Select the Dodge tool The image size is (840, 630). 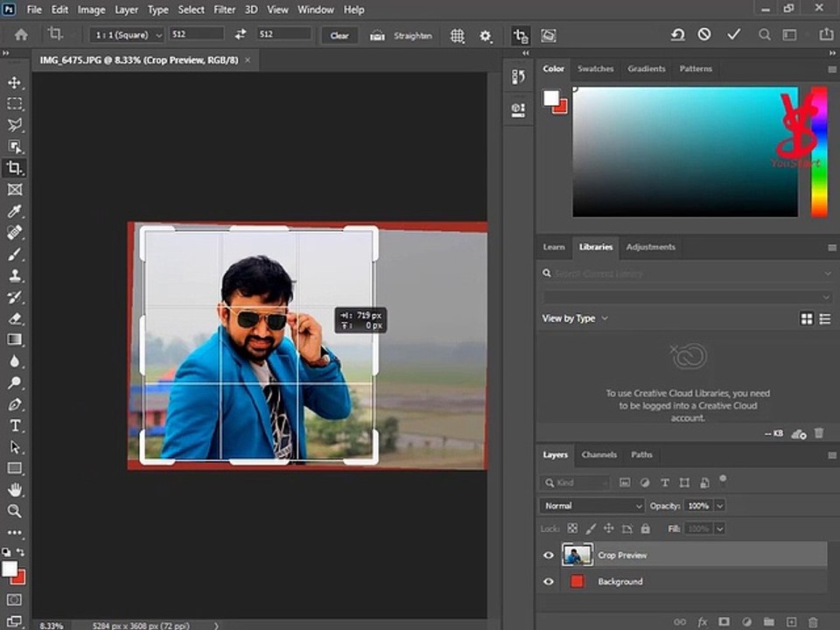15,382
